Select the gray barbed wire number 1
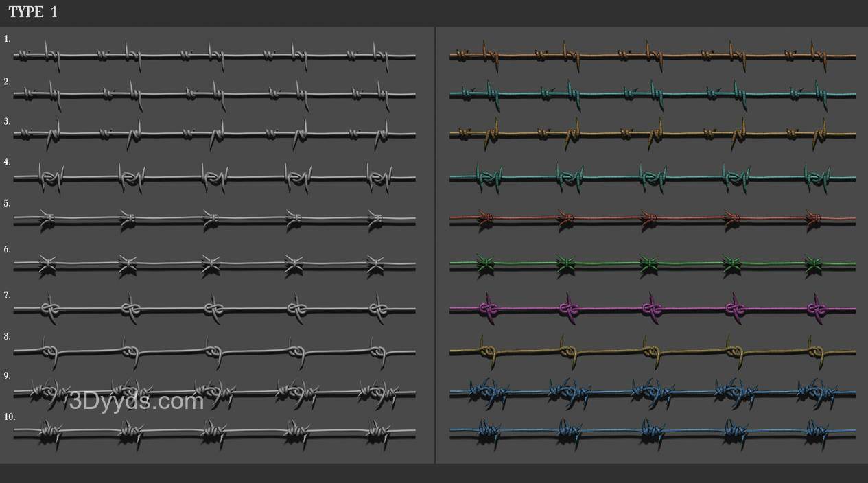Viewport: 868px width, 483px height. (214, 56)
